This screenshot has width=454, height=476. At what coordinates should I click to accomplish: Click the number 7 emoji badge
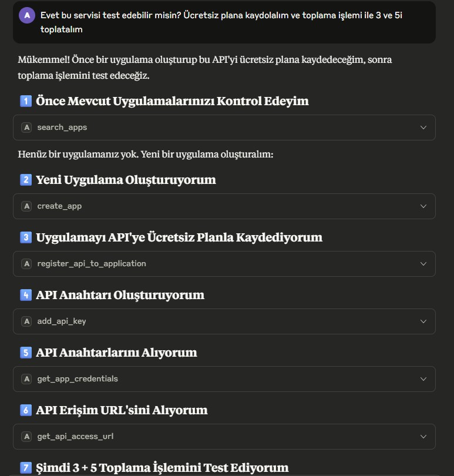[26, 468]
